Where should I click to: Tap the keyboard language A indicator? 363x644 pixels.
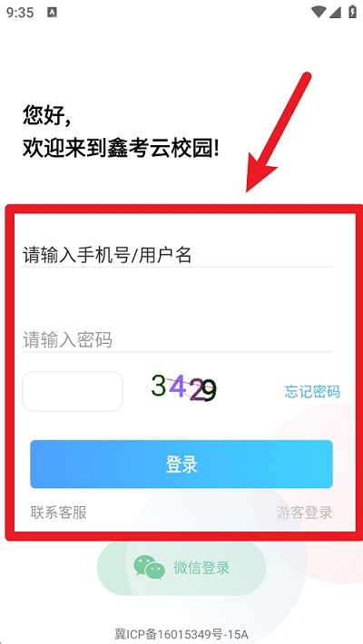52,13
